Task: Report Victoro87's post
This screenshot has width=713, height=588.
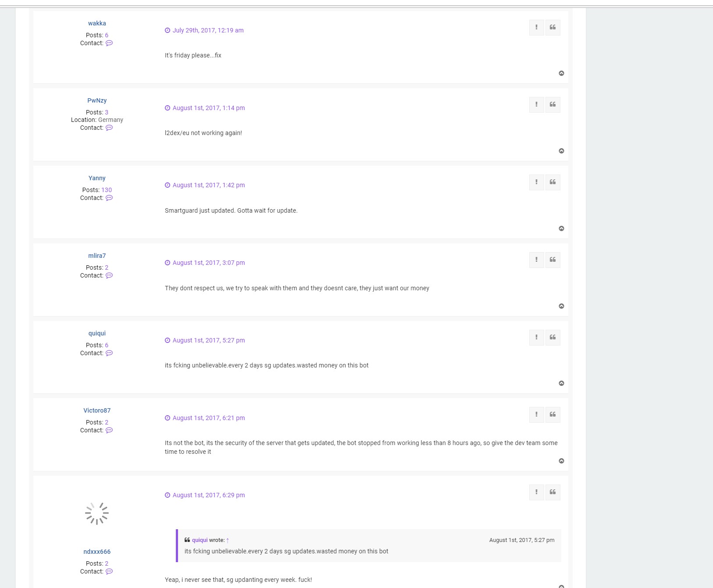Action: 536,415
